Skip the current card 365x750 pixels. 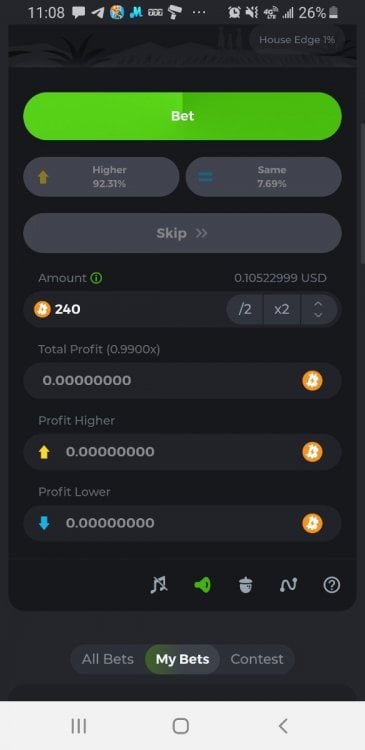182,233
